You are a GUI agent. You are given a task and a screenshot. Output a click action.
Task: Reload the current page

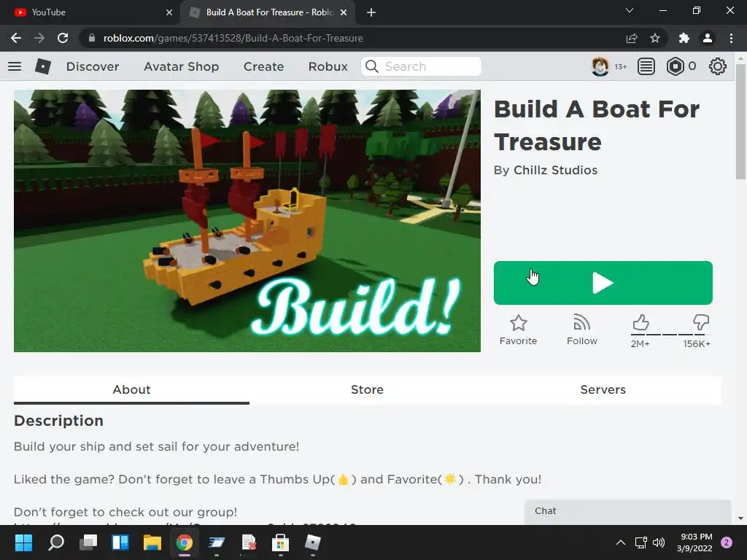pos(63,38)
